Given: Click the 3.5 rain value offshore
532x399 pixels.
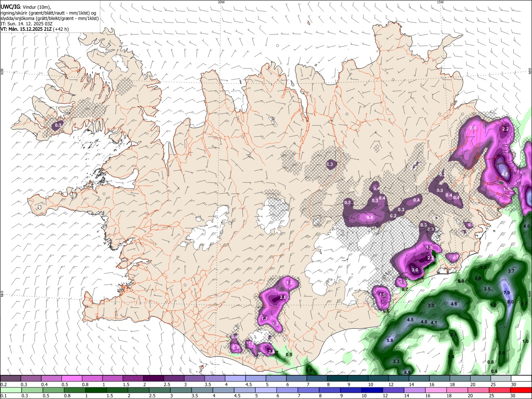Looking at the screenshot, I should pyautogui.click(x=487, y=289).
